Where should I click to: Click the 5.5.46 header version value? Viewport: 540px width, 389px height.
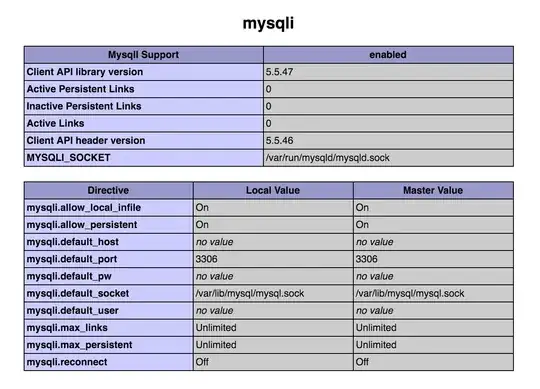(x=279, y=140)
